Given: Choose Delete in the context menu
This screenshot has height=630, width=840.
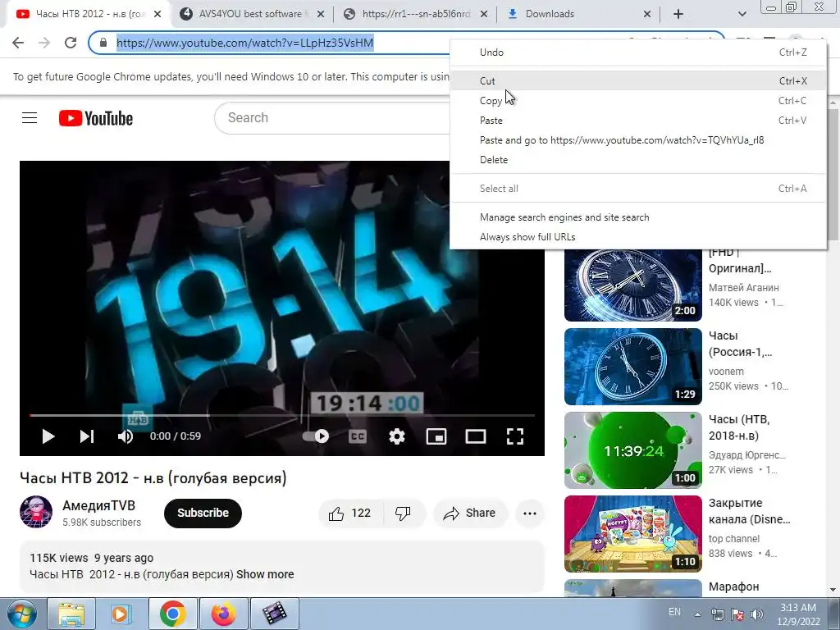Looking at the screenshot, I should [x=638, y=160].
